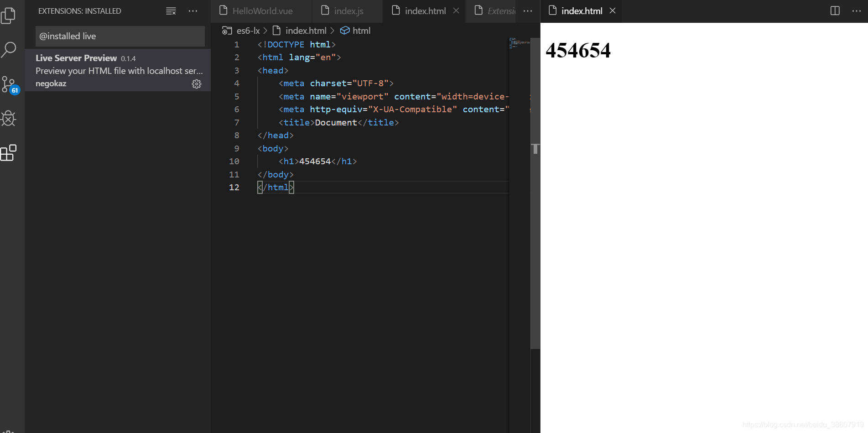Show hidden tabs via tab overflow ellipsis
This screenshot has width=868, height=433.
click(x=527, y=10)
